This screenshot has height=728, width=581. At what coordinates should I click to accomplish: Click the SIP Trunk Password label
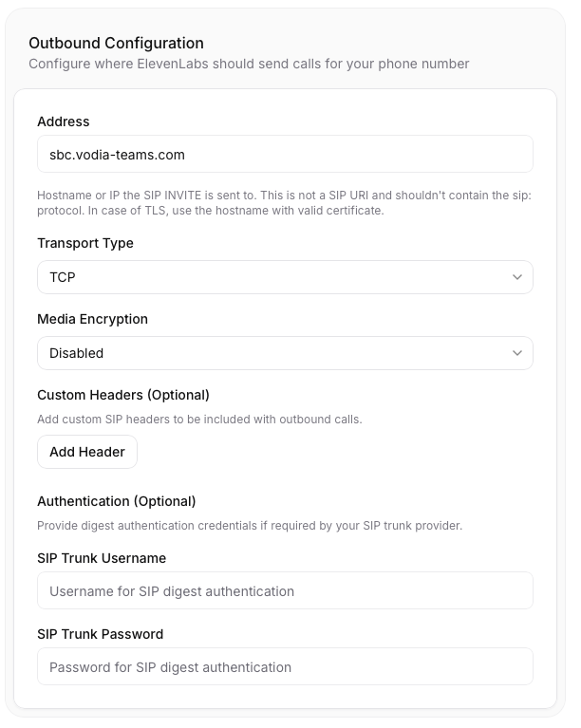pos(100,634)
